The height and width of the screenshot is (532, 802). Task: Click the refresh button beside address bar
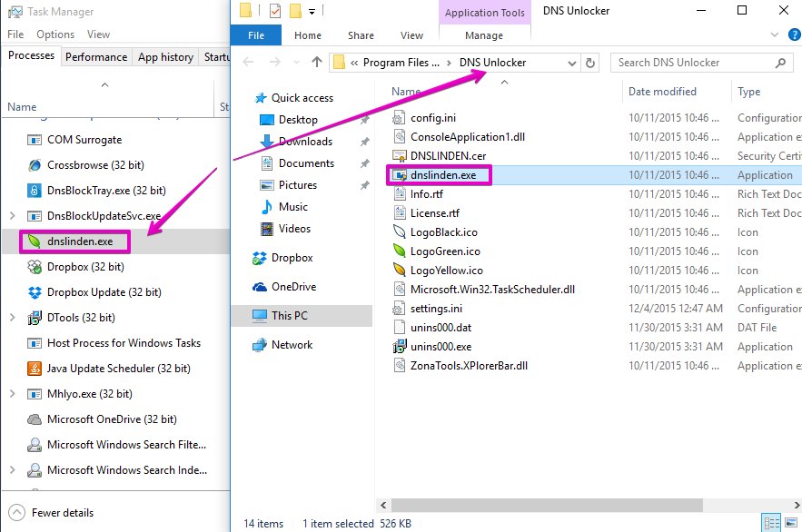coord(591,63)
